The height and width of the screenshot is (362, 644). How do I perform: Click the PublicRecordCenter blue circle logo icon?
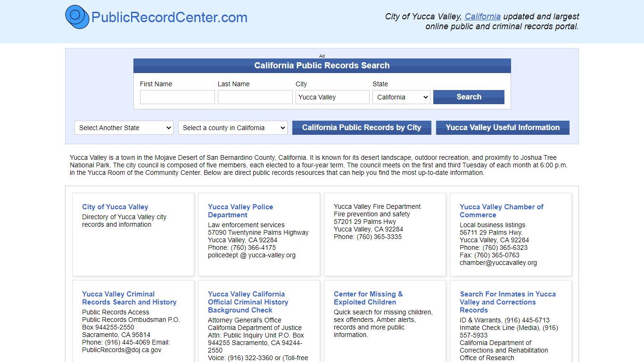point(77,17)
